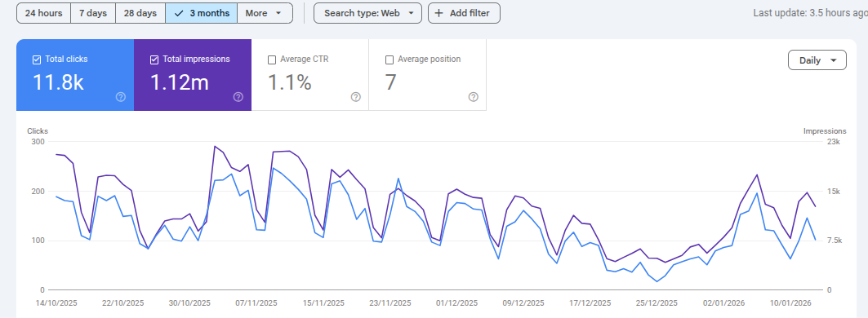Click the help icon on Average CTR card
The width and height of the screenshot is (868, 318).
(x=356, y=97)
